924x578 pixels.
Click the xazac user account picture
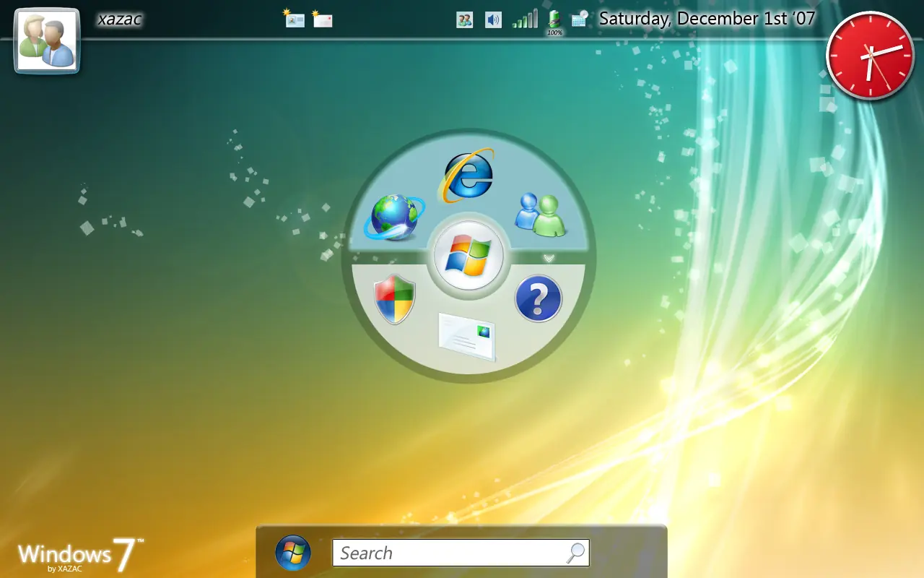click(47, 41)
